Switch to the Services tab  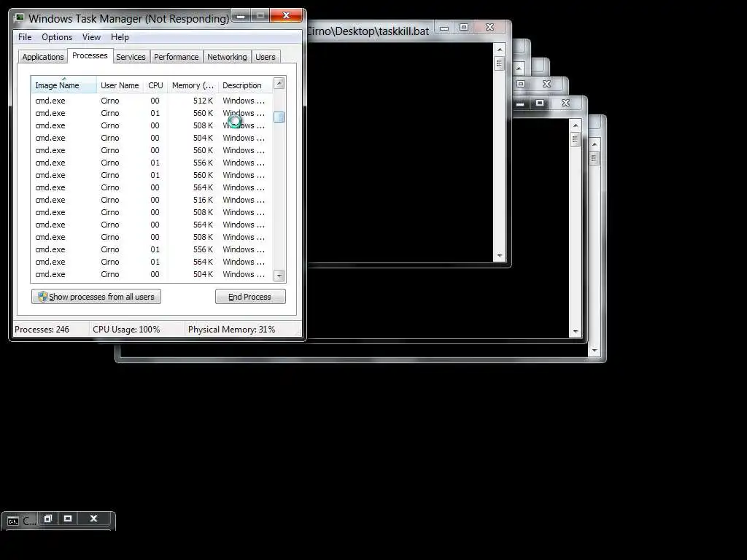pyautogui.click(x=131, y=57)
